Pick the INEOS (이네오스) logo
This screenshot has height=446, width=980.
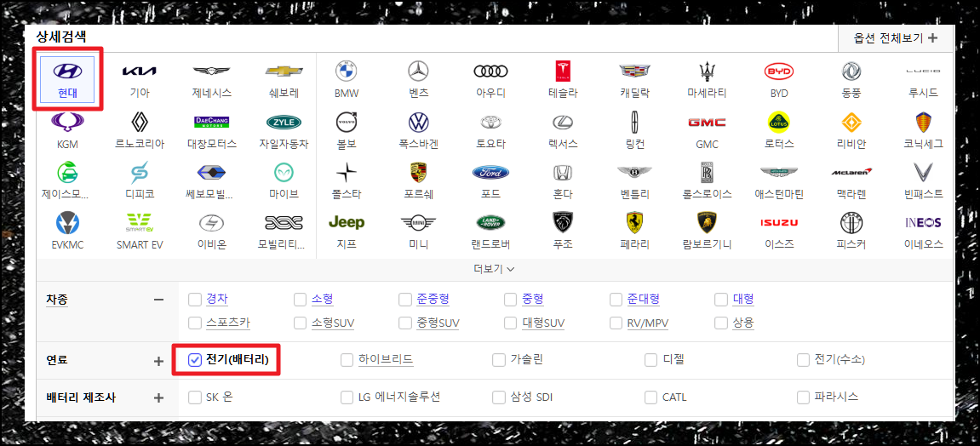click(x=923, y=222)
